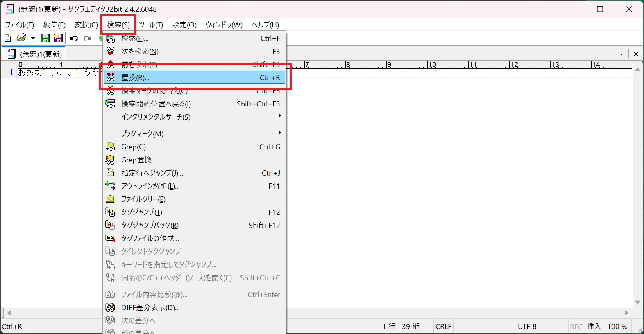Viewport: 644px width, 334px height.
Task: Choose 検索開始位置へ戻る(I) entry
Action: (x=194, y=104)
